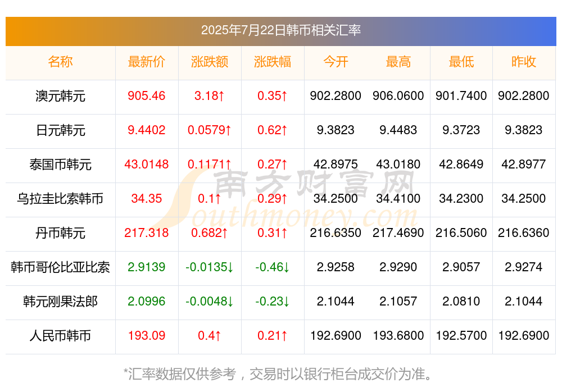The image size is (562, 392).
Task: Click the latest price 2.0996
Action: click(x=147, y=301)
